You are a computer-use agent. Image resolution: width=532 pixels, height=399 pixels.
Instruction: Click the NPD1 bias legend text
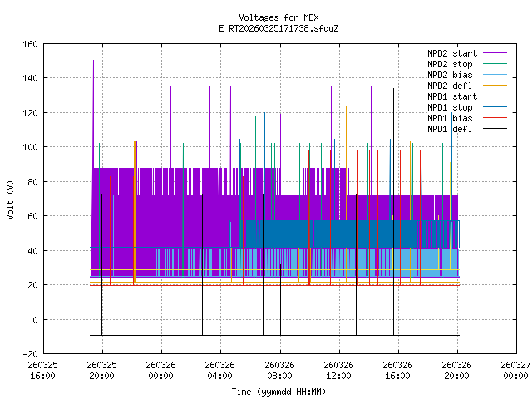pos(451,118)
